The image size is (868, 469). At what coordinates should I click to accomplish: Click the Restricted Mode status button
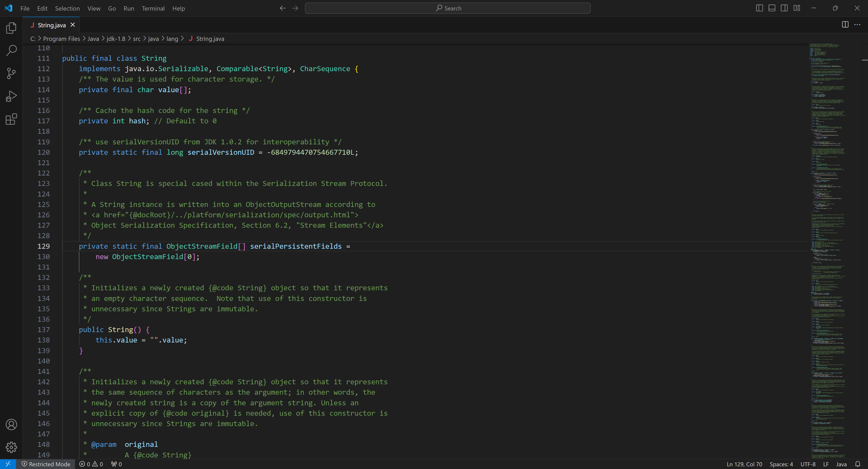[46, 464]
